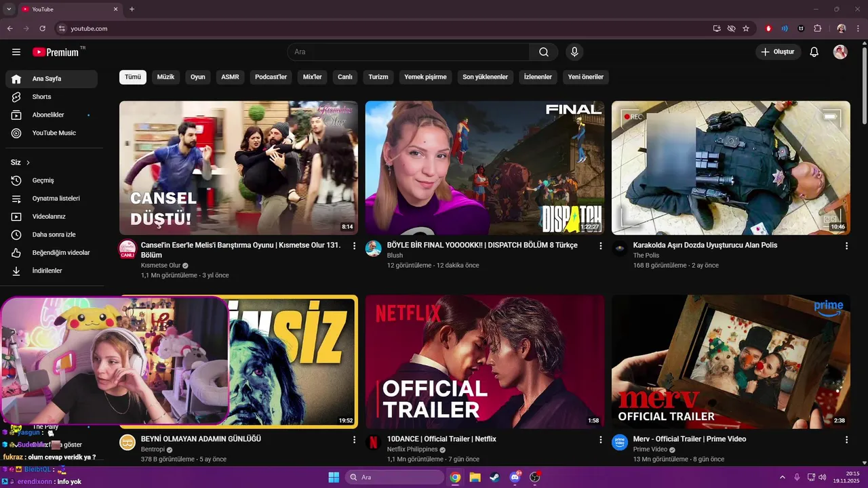
Task: Click the YouTube search input field
Action: coord(408,52)
